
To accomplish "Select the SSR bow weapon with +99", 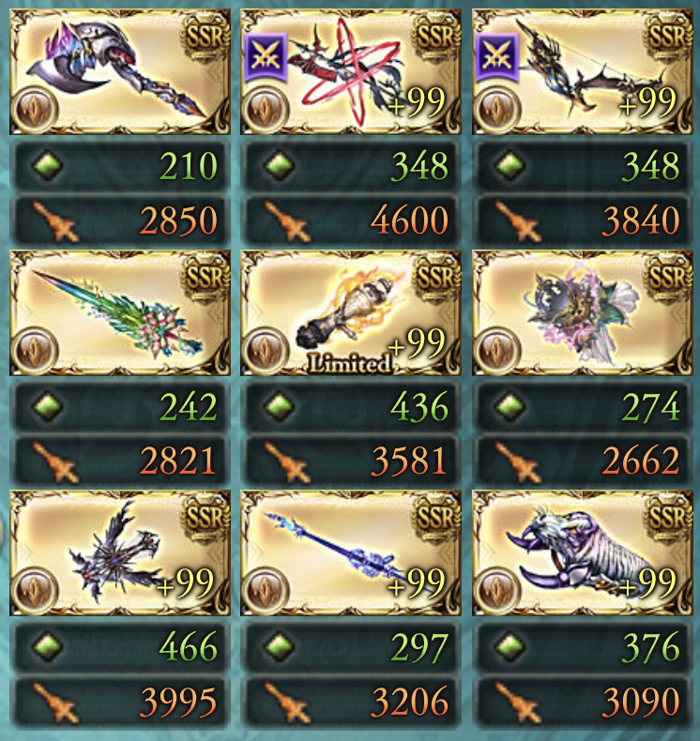I will tap(583, 72).
